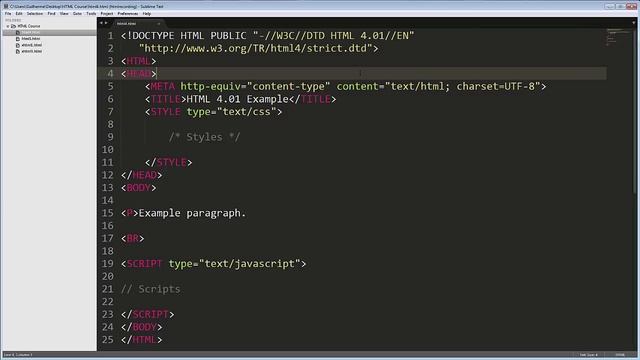
Task: Click line number 12 in the gutter
Action: point(108,175)
